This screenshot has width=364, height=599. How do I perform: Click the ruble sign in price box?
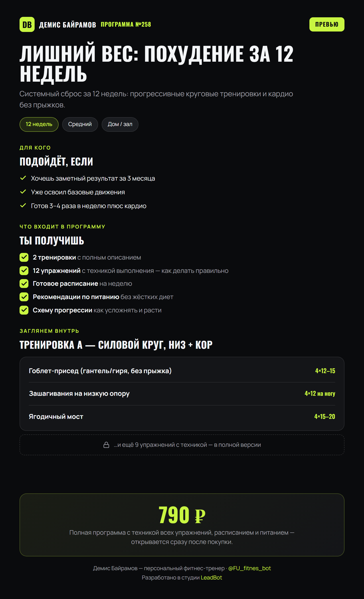[200, 515]
